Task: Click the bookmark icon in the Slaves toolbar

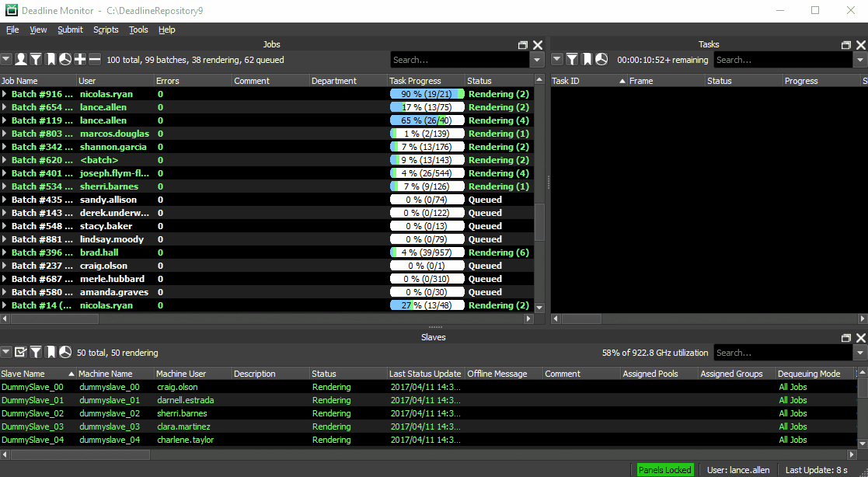Action: coord(51,352)
